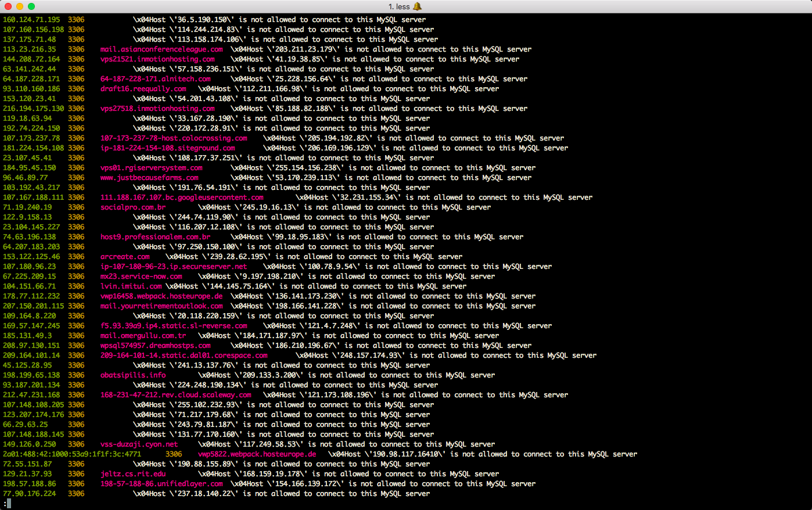
Task: Click the mail.omergullu.com.tr hostname
Action: point(143,336)
